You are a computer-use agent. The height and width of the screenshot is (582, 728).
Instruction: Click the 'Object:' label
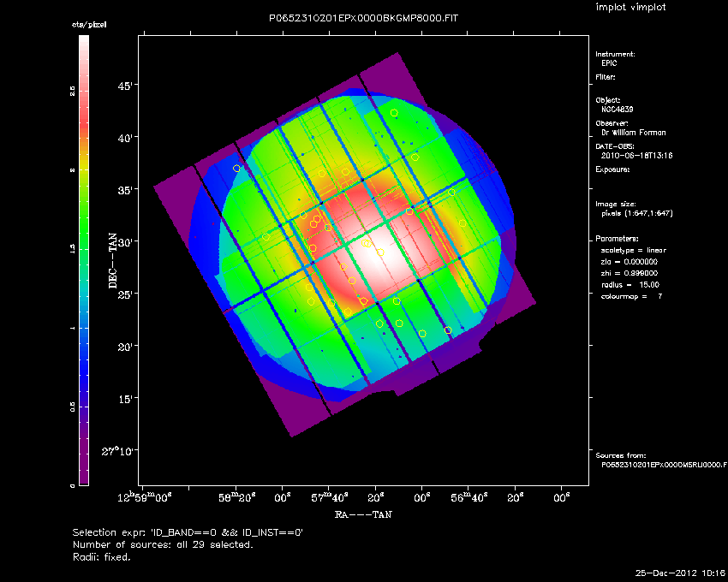coord(608,100)
